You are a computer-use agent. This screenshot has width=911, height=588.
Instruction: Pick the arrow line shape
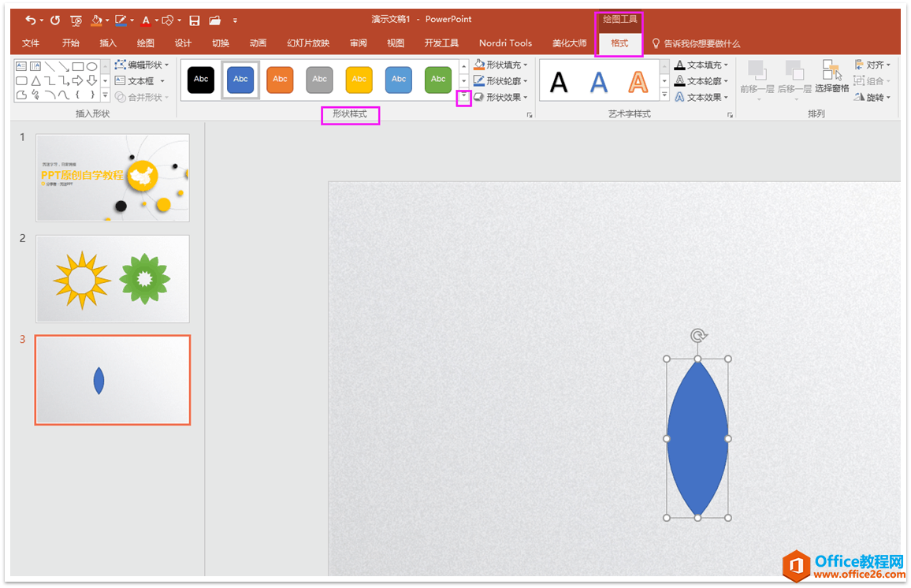pyautogui.click(x=64, y=66)
